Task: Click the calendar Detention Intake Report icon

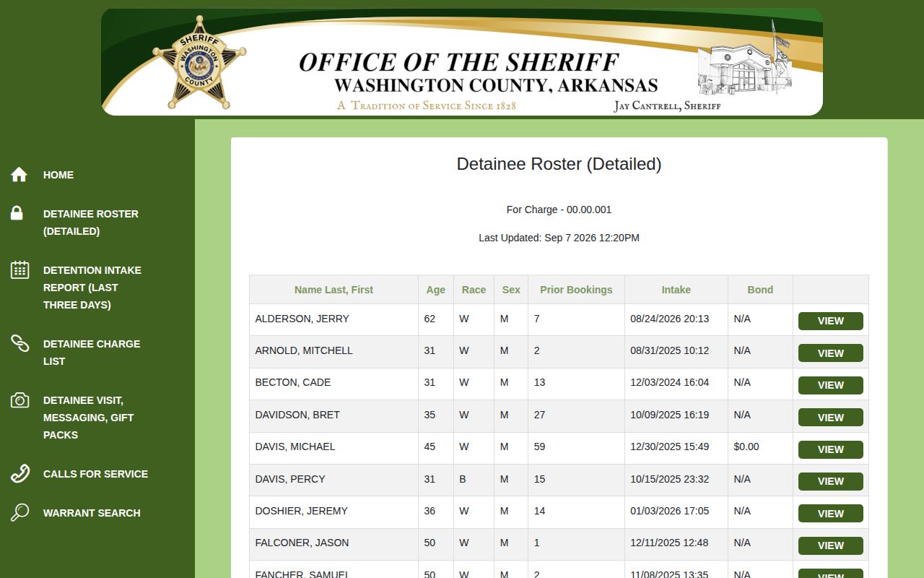Action: pos(19,270)
